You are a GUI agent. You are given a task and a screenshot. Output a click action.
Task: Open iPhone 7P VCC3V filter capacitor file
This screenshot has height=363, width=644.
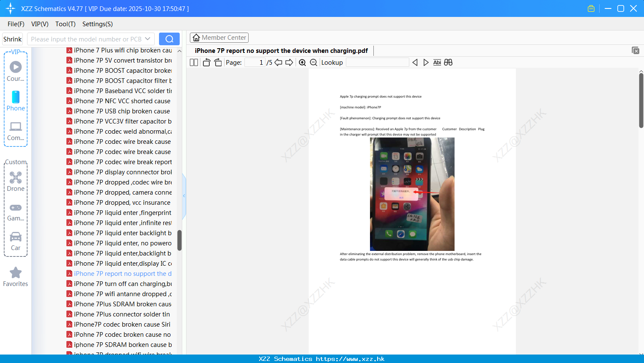(119, 121)
